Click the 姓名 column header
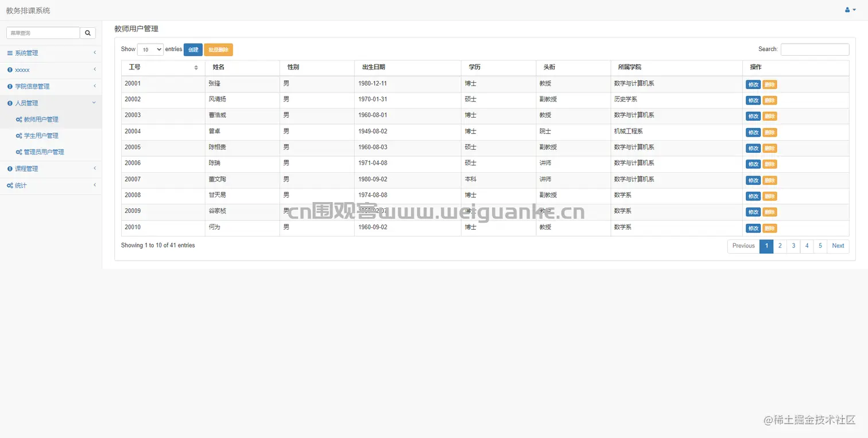 [x=242, y=68]
